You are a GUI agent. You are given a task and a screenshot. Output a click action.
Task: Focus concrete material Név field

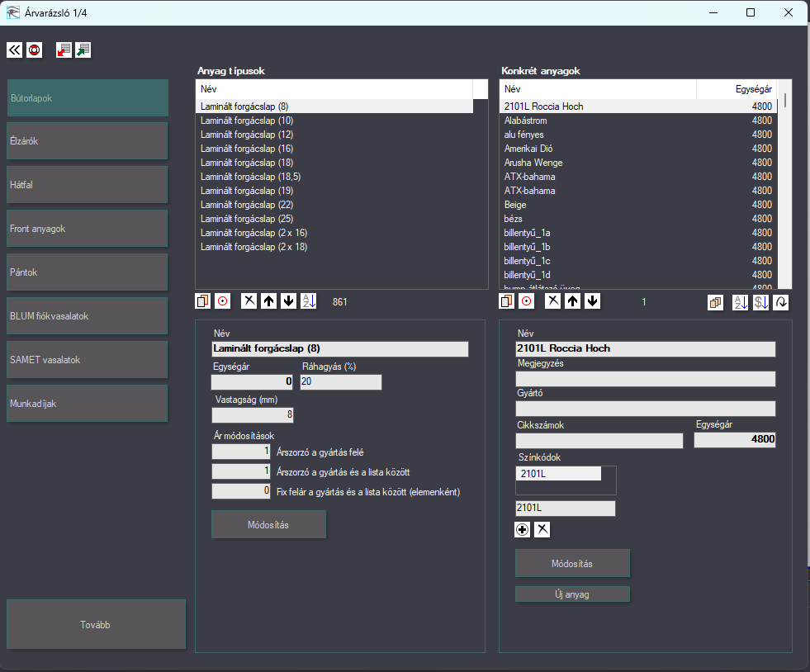click(645, 348)
